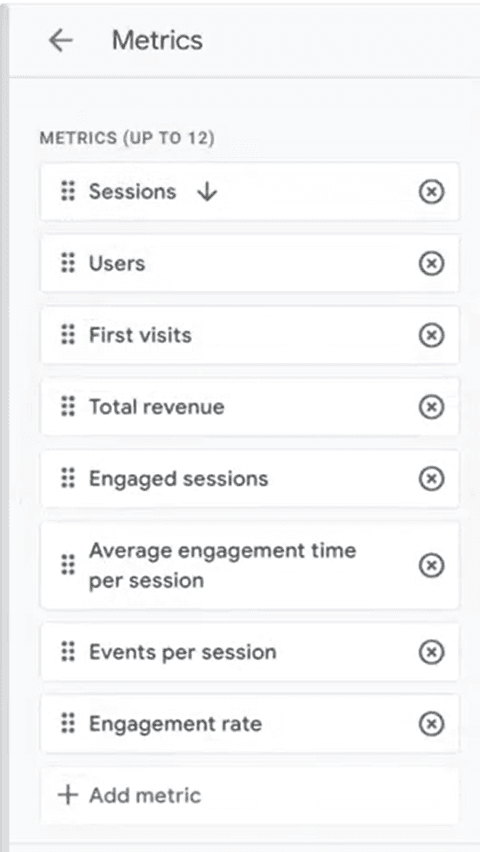This screenshot has width=480, height=852.
Task: Remove the Engaged sessions metric
Action: (x=432, y=479)
